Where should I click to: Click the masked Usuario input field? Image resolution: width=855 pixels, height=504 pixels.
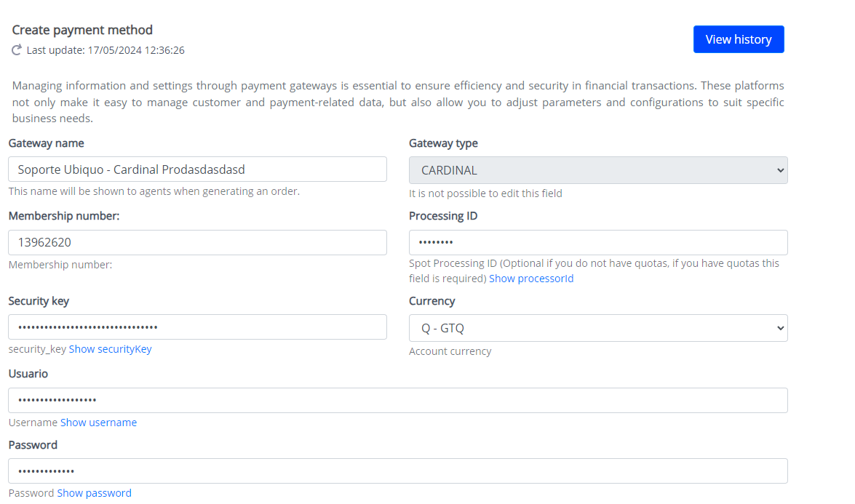pos(397,400)
